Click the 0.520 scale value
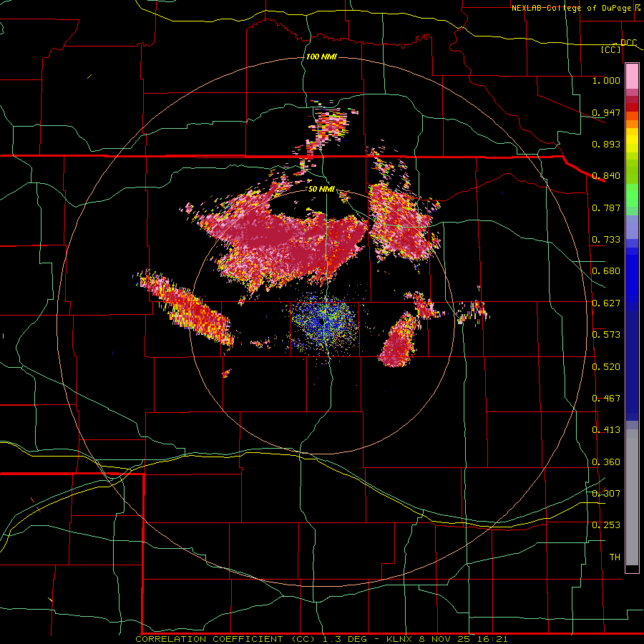This screenshot has height=644, width=644. pyautogui.click(x=606, y=367)
